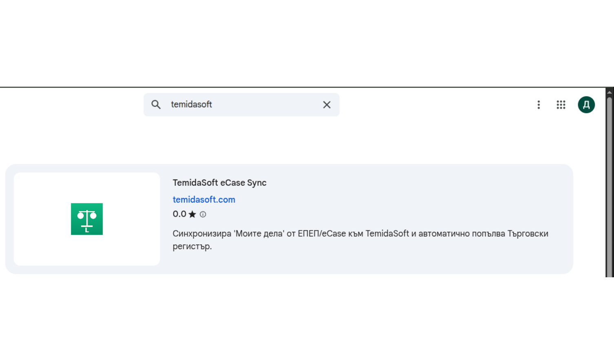Click the search magnifier icon

click(156, 105)
